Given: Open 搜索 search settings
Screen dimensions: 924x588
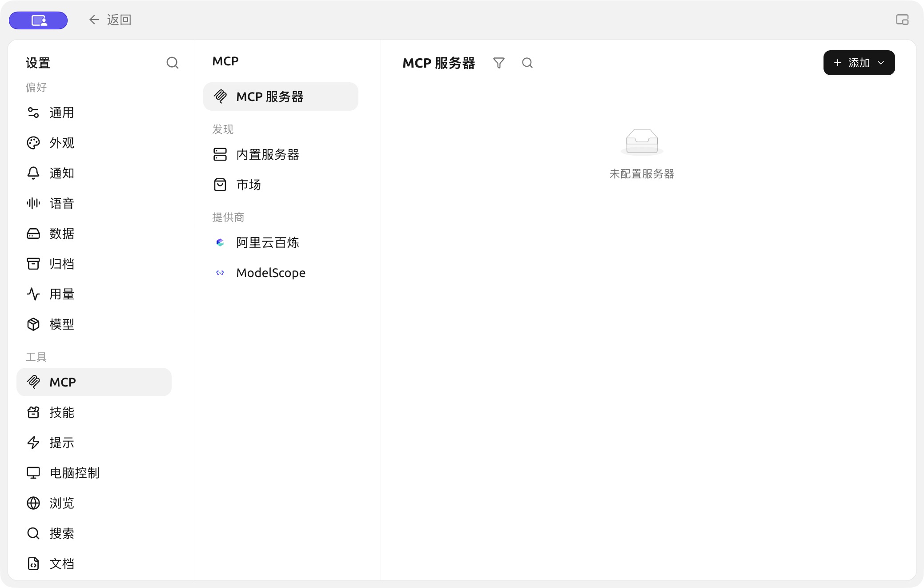Looking at the screenshot, I should 94,533.
